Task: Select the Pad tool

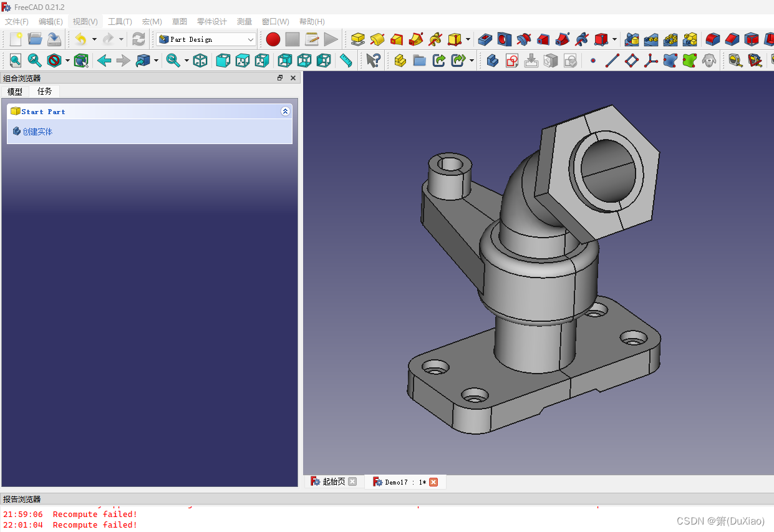Action: (x=358, y=39)
